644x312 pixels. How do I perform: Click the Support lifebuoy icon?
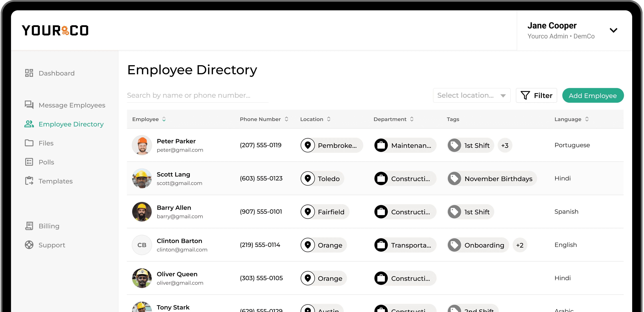29,245
